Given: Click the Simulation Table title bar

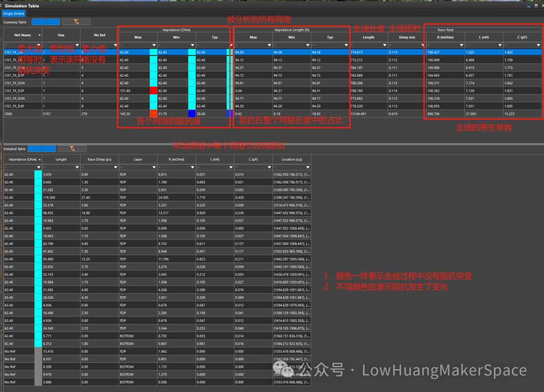Looking at the screenshot, I should (x=23, y=6).
